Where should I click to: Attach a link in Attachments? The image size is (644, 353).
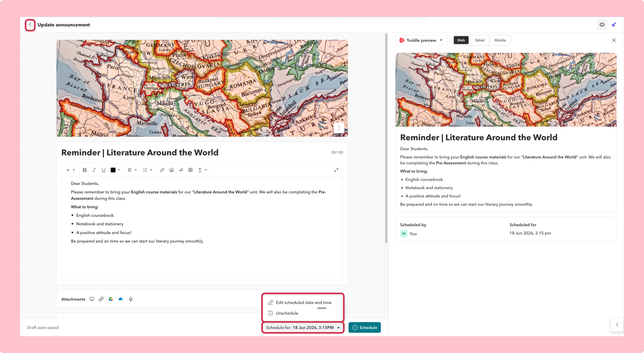101,299
